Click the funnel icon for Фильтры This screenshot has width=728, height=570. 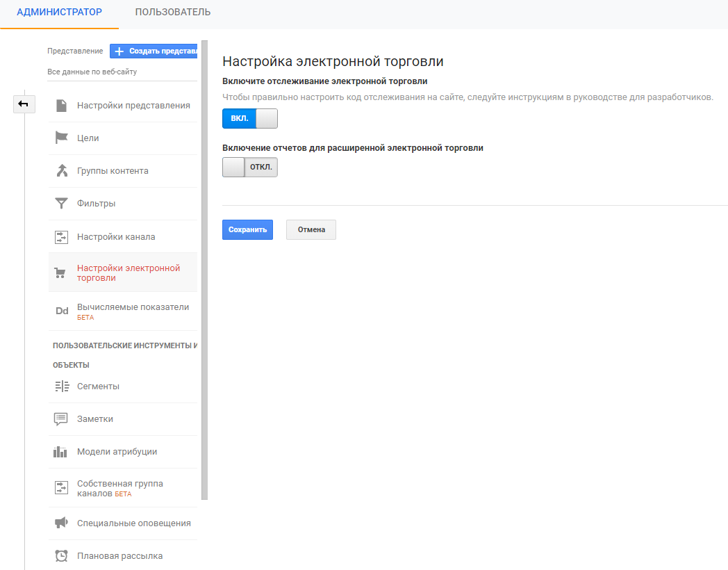coord(62,204)
